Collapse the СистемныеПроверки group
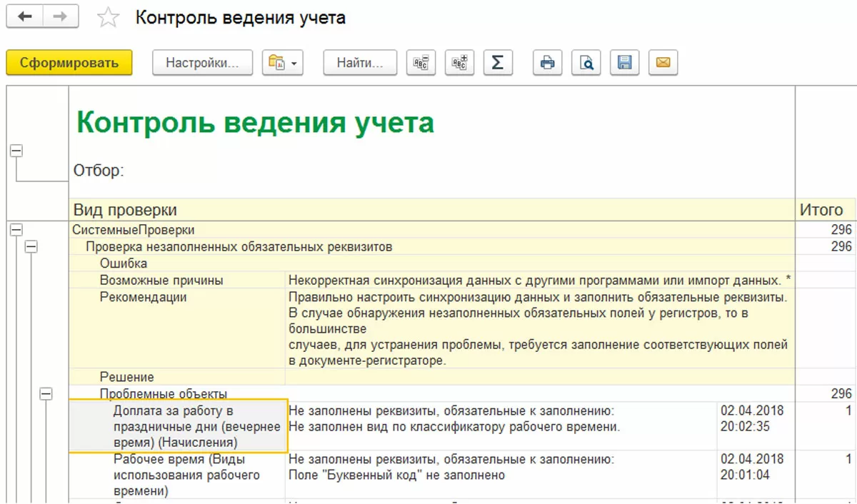Screen dimensions: 857x504 (16, 230)
